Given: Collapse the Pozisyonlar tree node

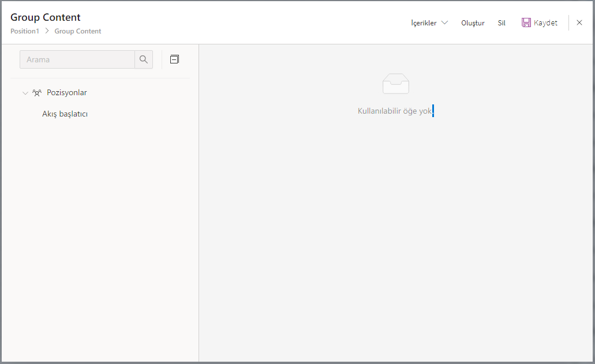Looking at the screenshot, I should tap(25, 93).
